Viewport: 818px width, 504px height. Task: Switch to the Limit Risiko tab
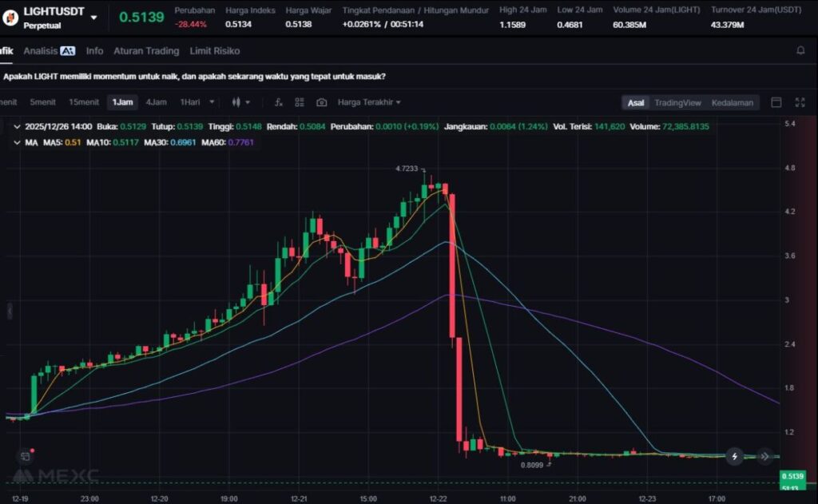(215, 50)
